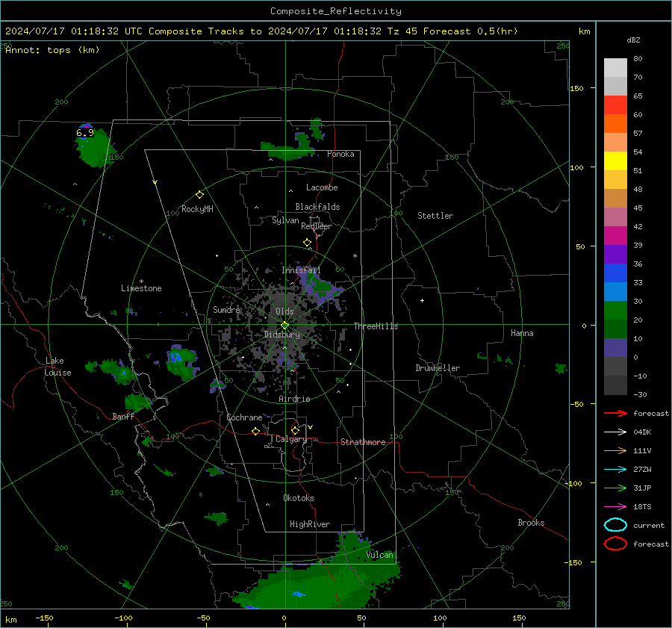The width and height of the screenshot is (672, 628).
Task: Click the asterisk marker above Limestone
Action: pyautogui.click(x=141, y=282)
